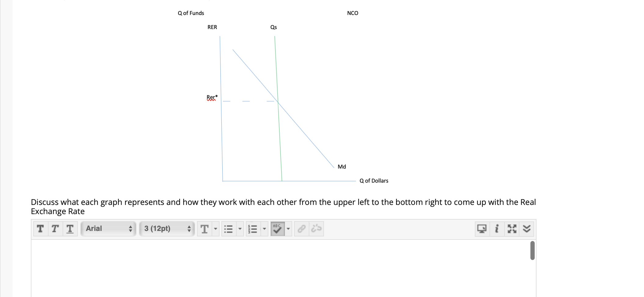Open the Arial font family dropdown

pos(108,229)
